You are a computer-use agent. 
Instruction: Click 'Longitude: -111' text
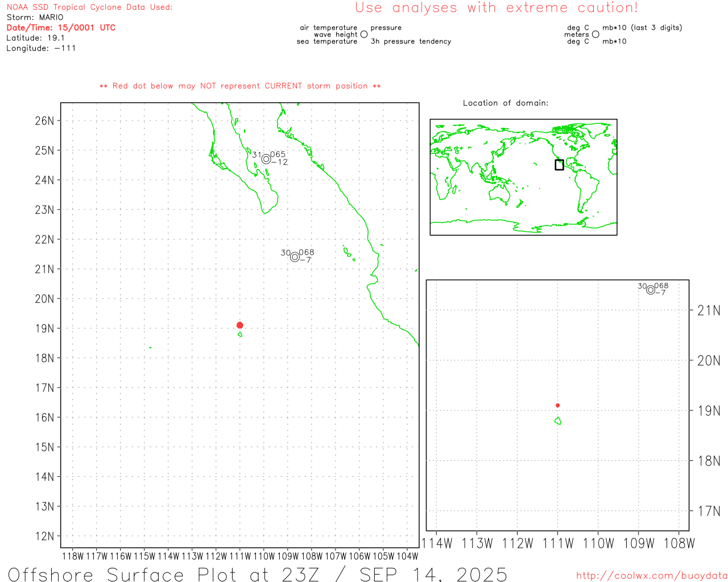(x=41, y=48)
